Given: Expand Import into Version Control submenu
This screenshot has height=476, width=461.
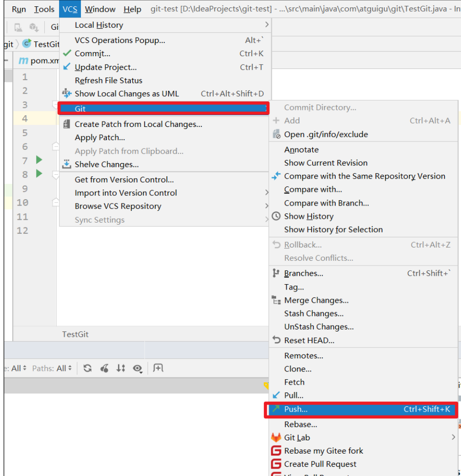Looking at the screenshot, I should click(x=165, y=193).
